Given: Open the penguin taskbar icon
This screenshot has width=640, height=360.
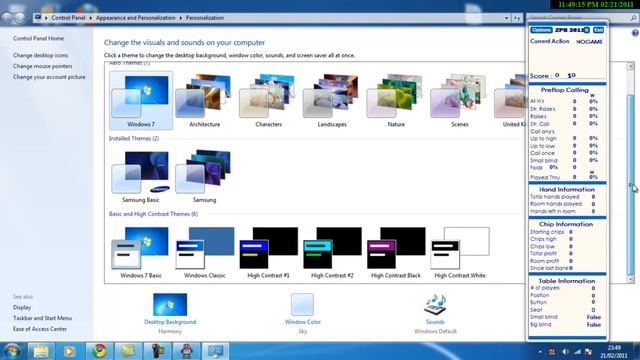Looking at the screenshot, I should point(187,351).
